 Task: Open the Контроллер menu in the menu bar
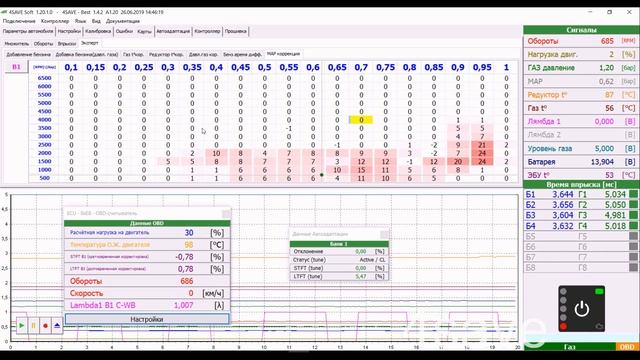[x=55, y=21]
